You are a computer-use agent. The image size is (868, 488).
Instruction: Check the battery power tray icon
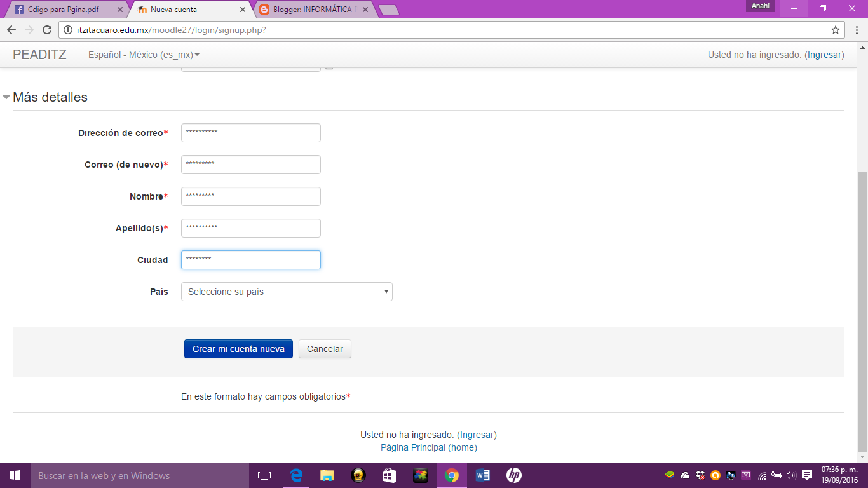(776, 475)
